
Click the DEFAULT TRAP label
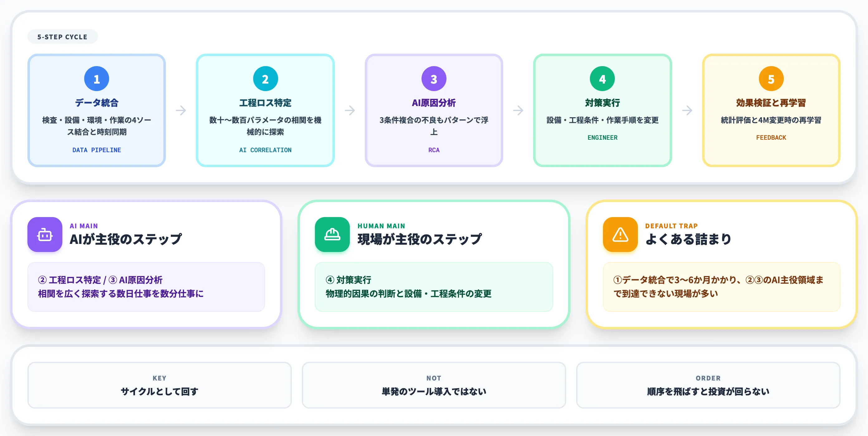point(672,226)
